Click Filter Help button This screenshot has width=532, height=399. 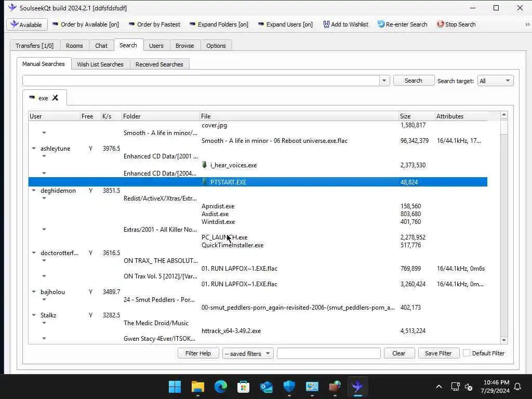pos(198,353)
